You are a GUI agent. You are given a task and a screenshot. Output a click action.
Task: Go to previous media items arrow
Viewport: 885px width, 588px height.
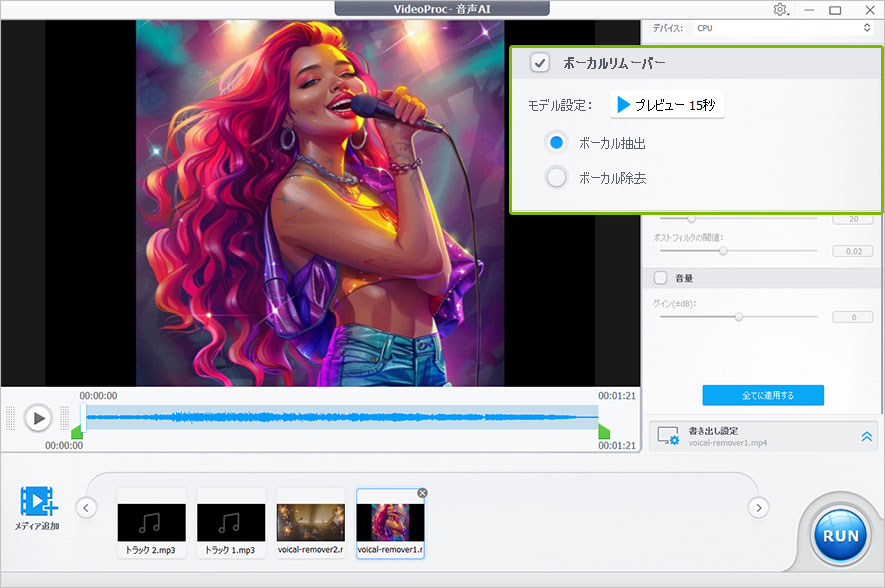tap(86, 507)
